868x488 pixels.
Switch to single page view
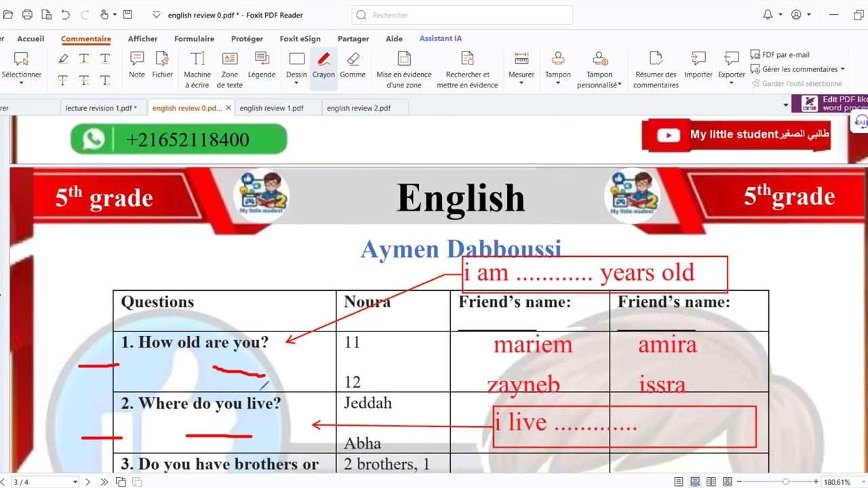pyautogui.click(x=679, y=482)
